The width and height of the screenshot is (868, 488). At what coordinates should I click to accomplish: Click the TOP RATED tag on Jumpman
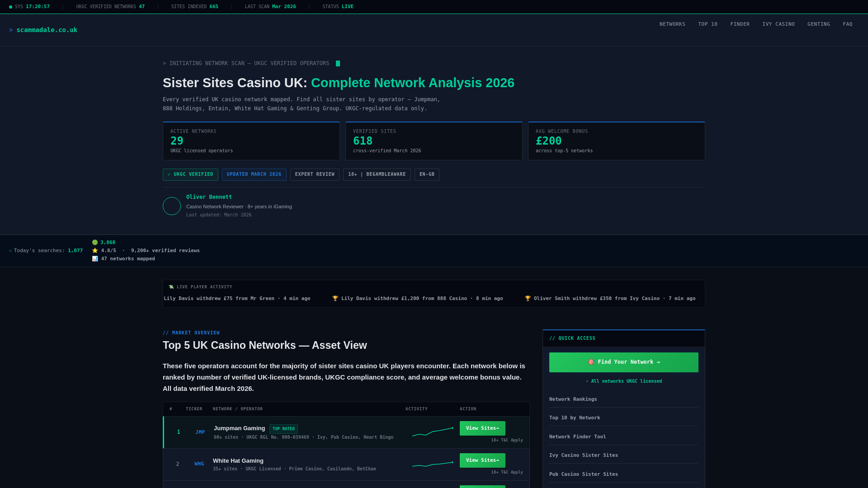coord(283,429)
